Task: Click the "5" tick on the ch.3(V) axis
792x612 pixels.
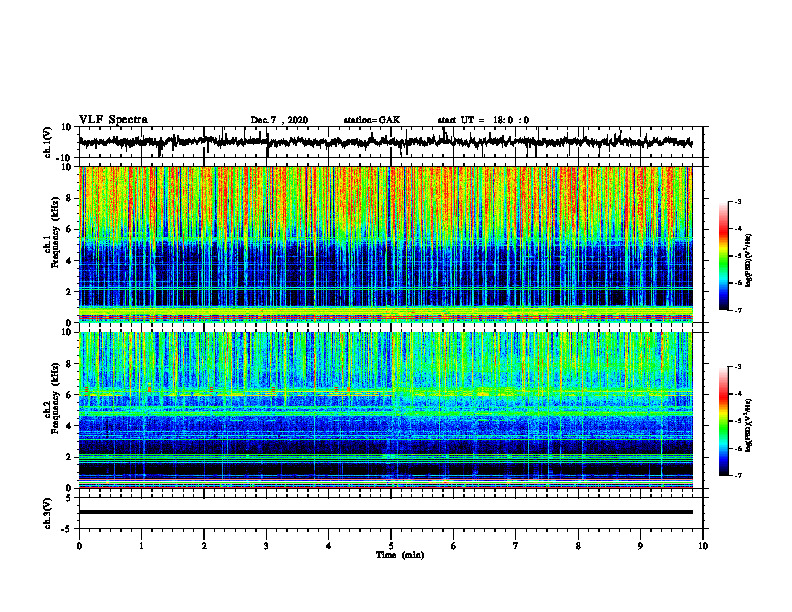Action: click(69, 498)
